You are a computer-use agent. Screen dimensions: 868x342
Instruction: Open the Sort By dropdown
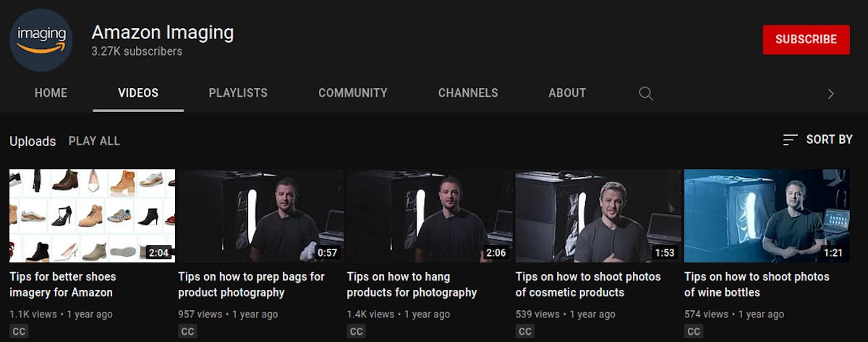click(818, 140)
